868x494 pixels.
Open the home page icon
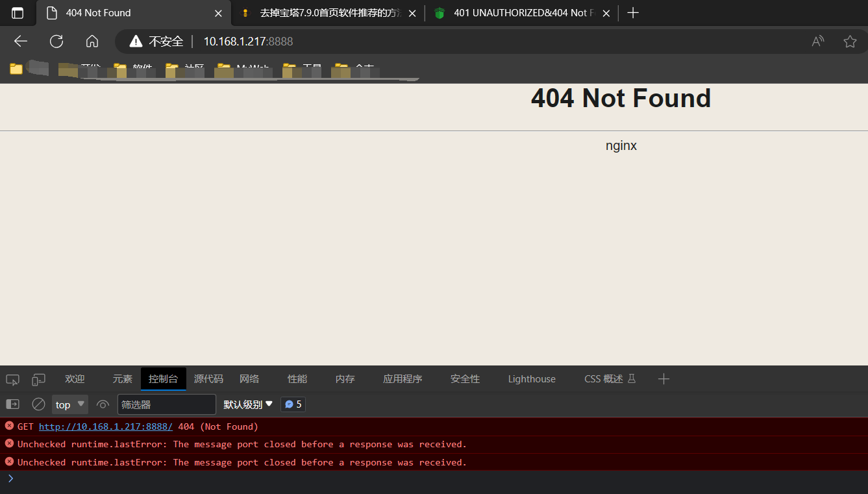point(92,42)
